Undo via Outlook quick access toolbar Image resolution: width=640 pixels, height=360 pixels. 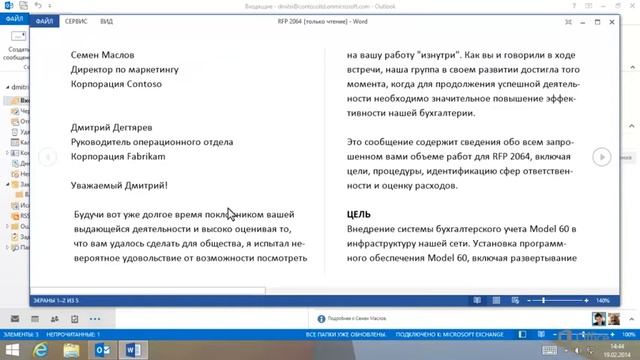(x=38, y=5)
